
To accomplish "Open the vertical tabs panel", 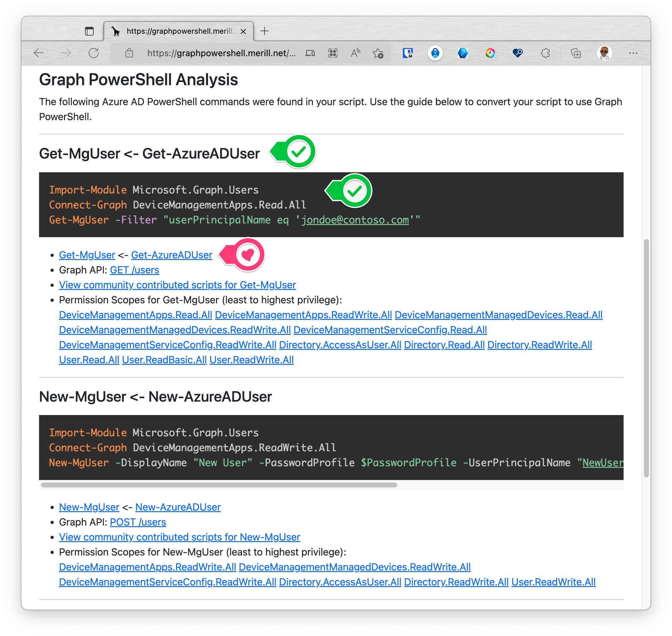I will 89,31.
